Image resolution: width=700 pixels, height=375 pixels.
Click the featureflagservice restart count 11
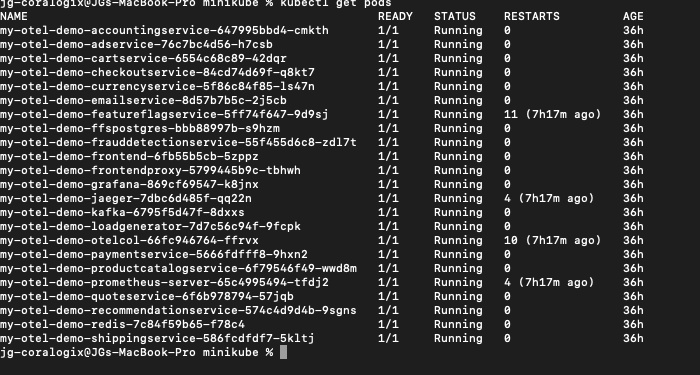[511, 114]
